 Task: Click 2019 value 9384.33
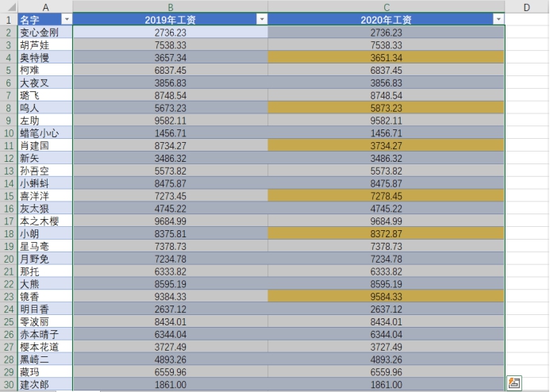coord(171,296)
